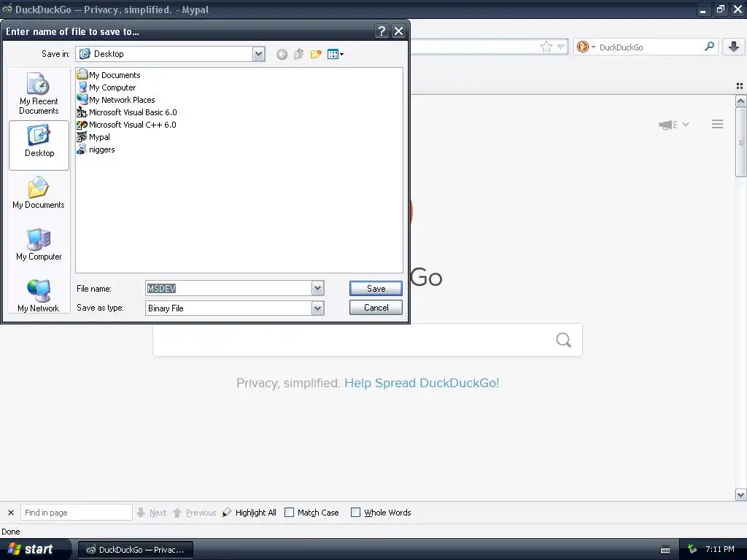
Task: Select My Computer in the places bar
Action: [39, 245]
